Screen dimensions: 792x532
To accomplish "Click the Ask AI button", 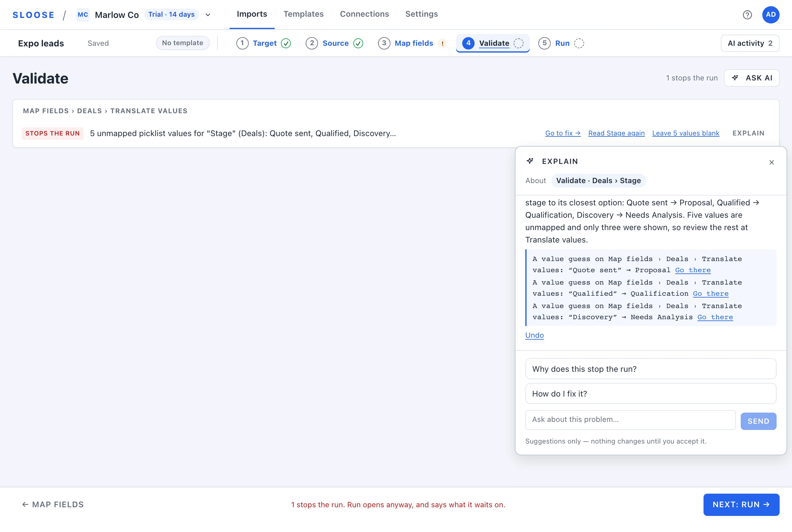I will [751, 78].
